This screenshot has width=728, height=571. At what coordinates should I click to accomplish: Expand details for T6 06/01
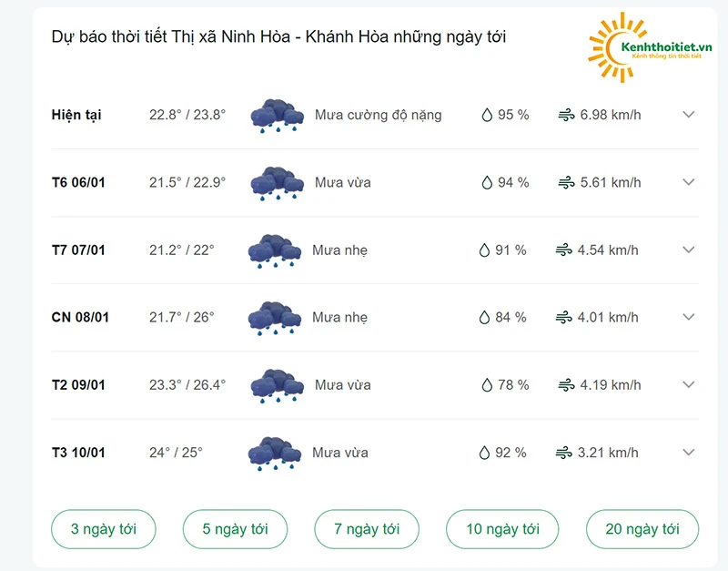click(688, 182)
